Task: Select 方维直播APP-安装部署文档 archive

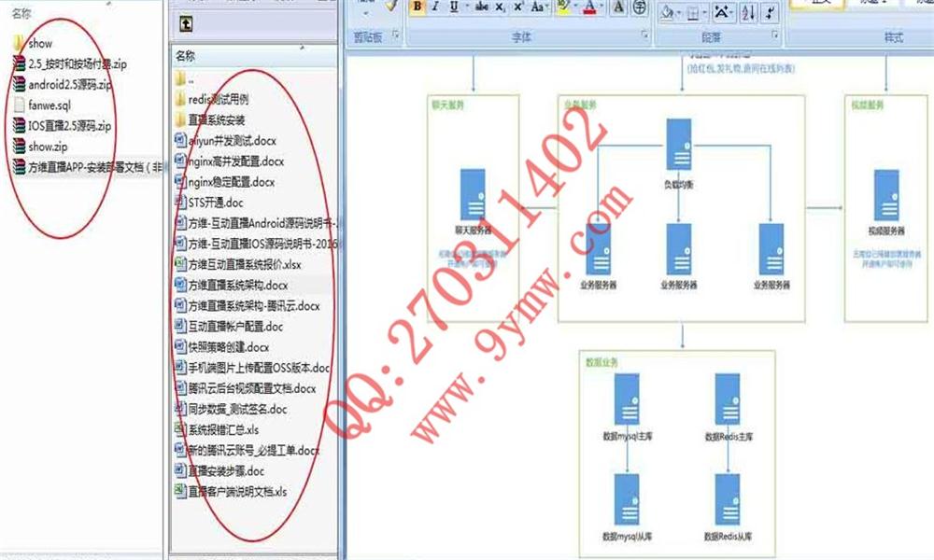Action: tap(87, 167)
